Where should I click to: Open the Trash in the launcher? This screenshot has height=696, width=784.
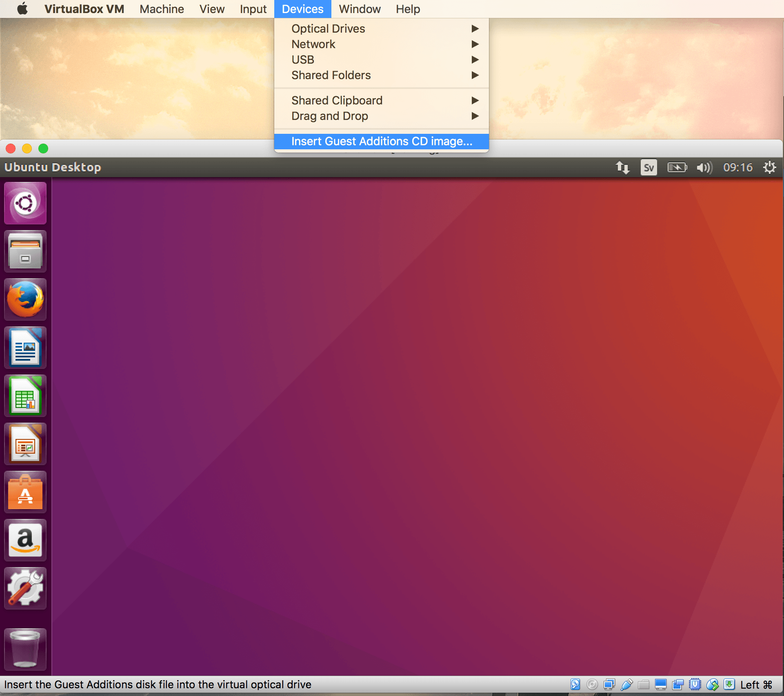click(x=25, y=649)
